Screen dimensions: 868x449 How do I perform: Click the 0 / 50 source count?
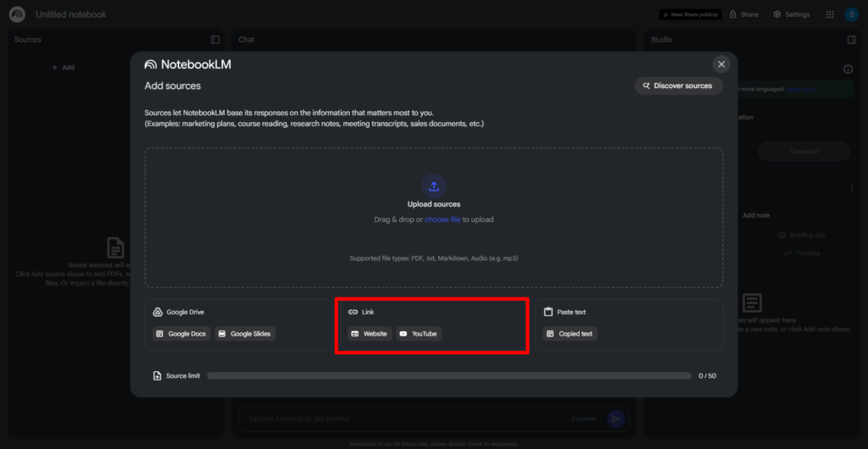tap(708, 376)
